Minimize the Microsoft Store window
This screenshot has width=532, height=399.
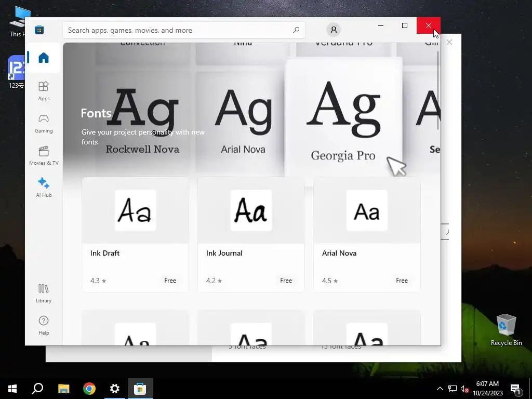click(x=381, y=25)
